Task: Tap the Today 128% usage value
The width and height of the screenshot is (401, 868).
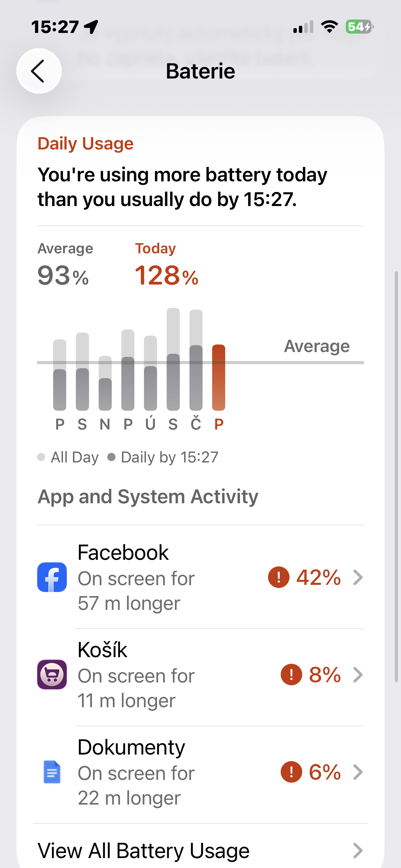Action: pos(167,275)
